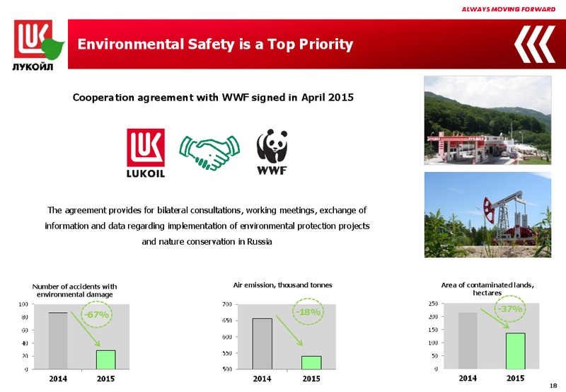The width and height of the screenshot is (566, 392).
Task: Click the 2015 label under accidents chart
Action: coord(105,379)
